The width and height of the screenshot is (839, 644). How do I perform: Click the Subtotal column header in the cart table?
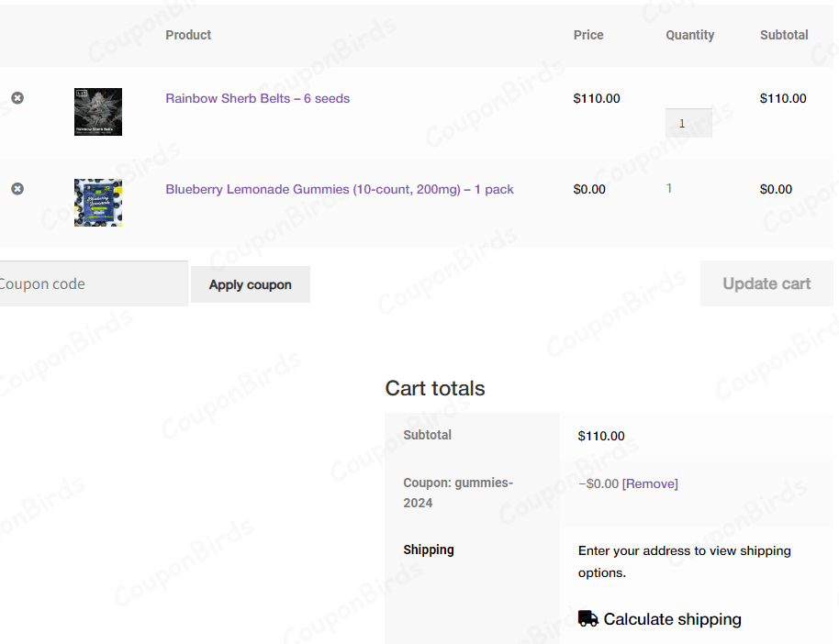784,35
